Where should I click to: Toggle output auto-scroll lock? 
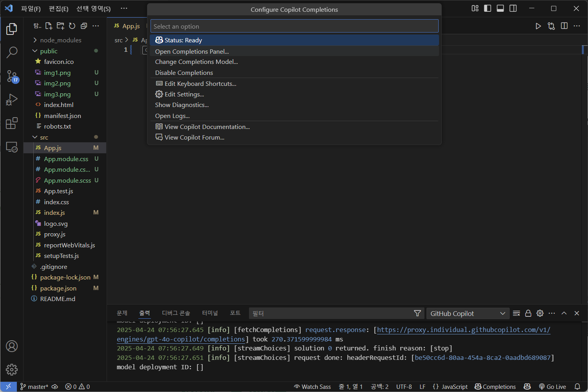click(528, 313)
